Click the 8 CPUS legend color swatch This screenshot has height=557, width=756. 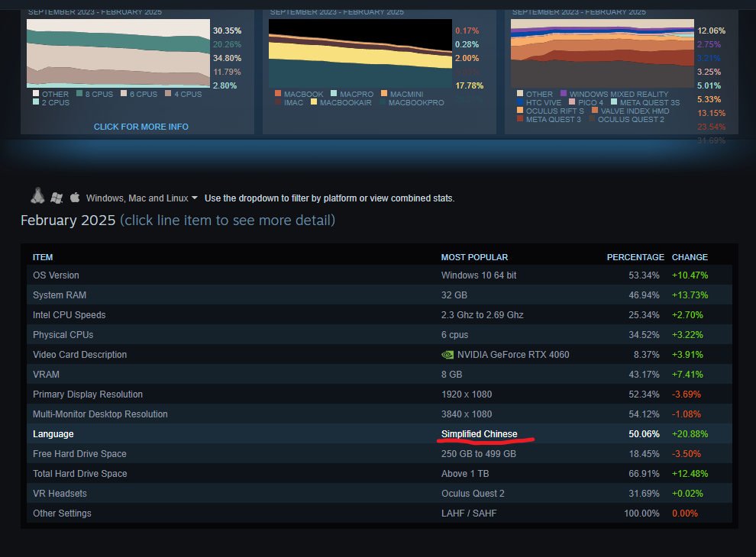(79, 94)
